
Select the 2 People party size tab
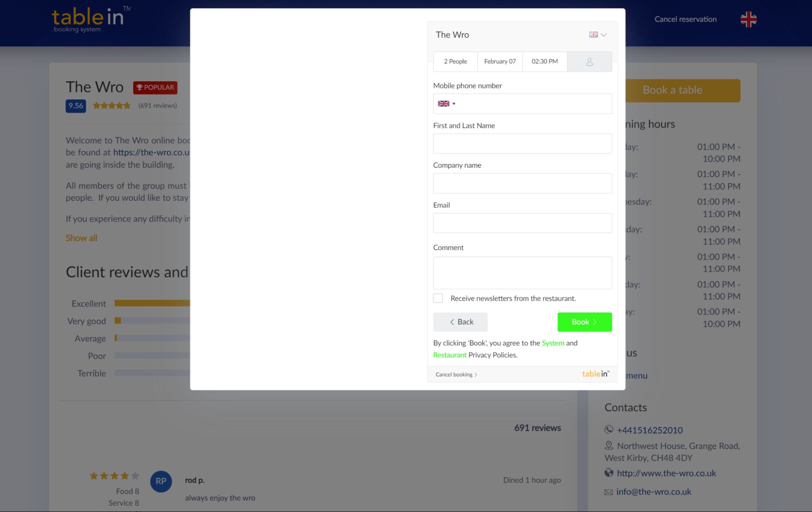[x=455, y=61]
